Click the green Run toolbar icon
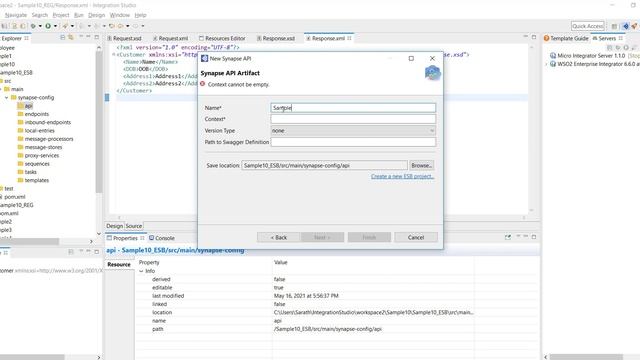Image resolution: width=640 pixels, height=360 pixels. tap(48, 26)
